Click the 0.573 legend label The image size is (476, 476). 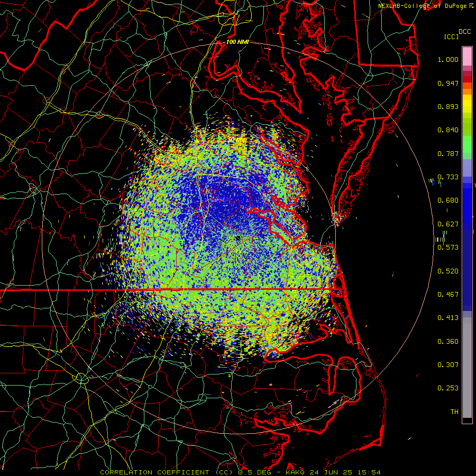[x=448, y=248]
